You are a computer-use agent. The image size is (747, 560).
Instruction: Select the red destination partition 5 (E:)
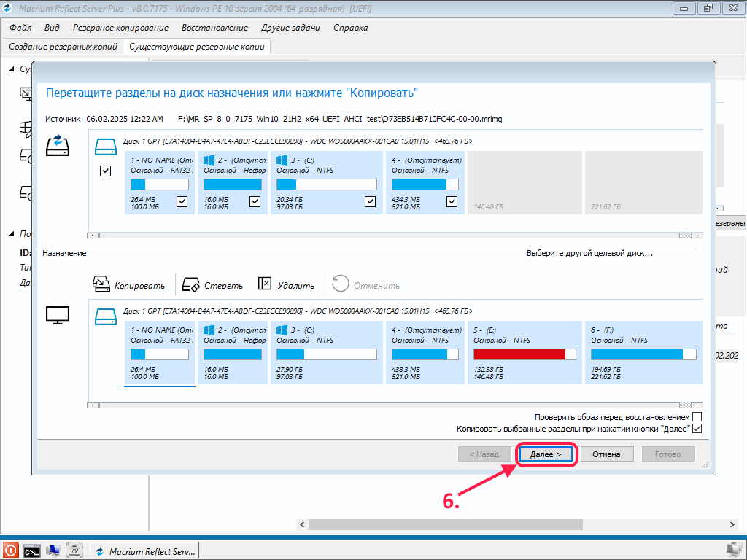pyautogui.click(x=525, y=354)
